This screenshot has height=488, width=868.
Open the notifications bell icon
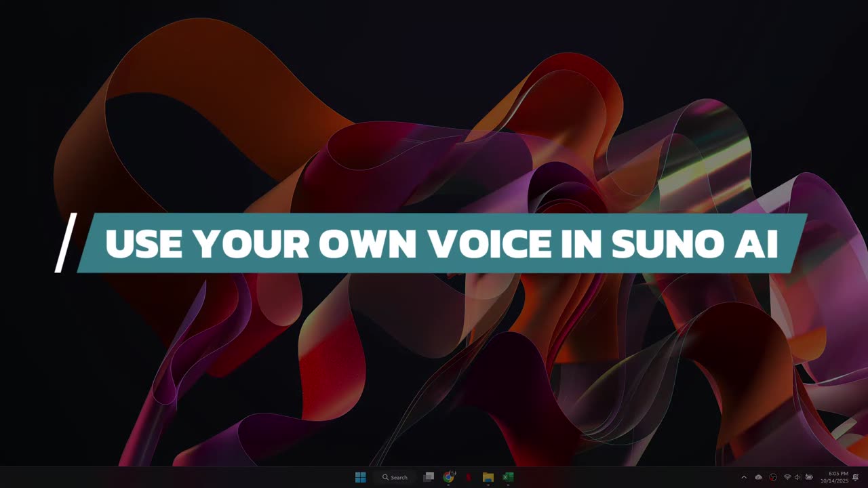(856, 477)
